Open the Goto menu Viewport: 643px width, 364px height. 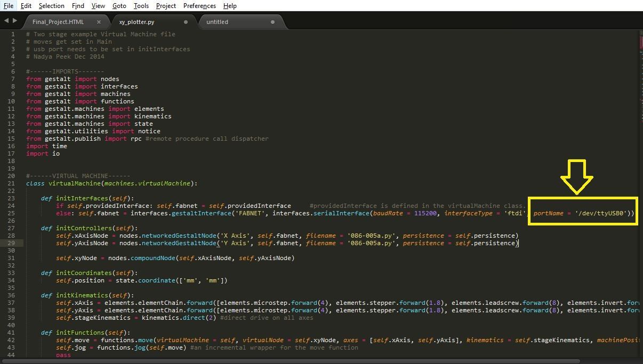(119, 6)
